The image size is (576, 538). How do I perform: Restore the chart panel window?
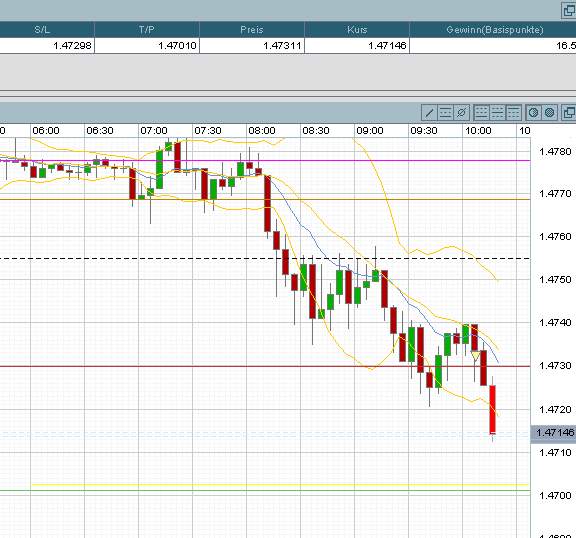click(569, 113)
